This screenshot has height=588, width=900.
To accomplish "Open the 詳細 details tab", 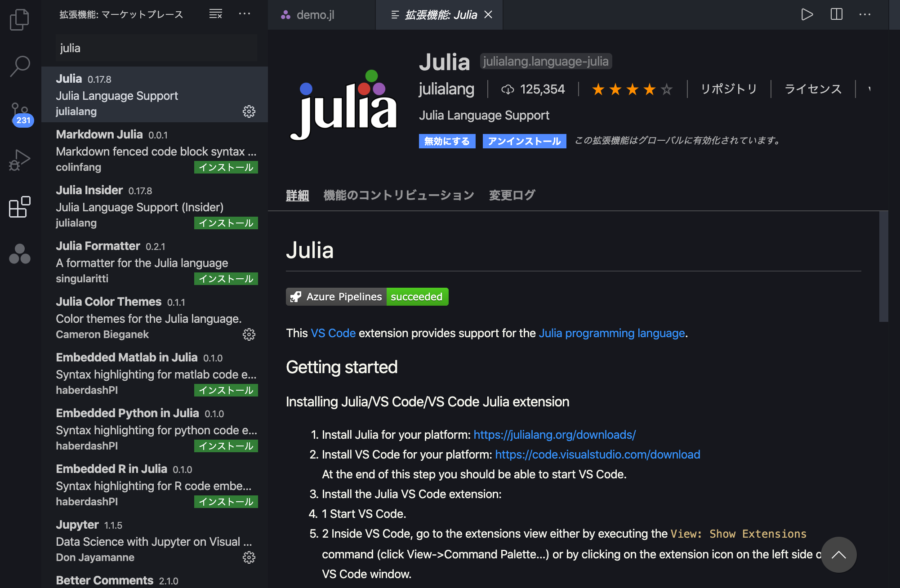I will [x=297, y=195].
